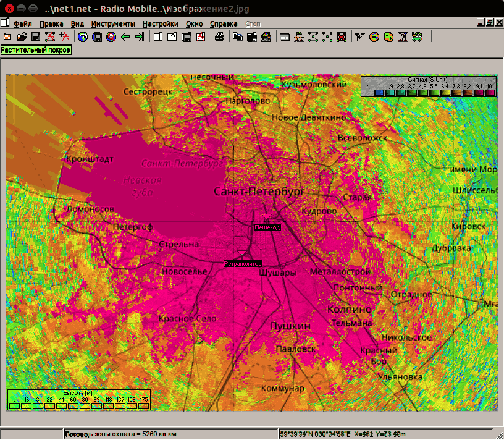Click the printer icon in toolbar

pyautogui.click(x=219, y=37)
